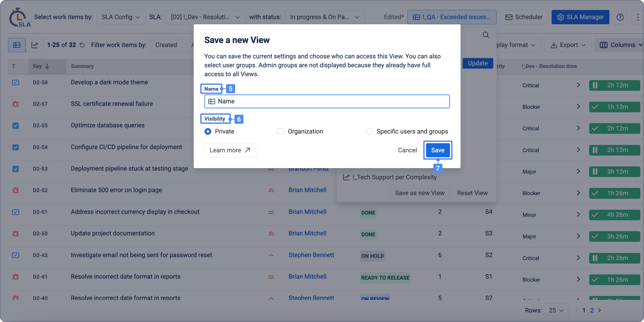The width and height of the screenshot is (644, 322).
Task: Click the bug icon for D2-41
Action: [x=16, y=277]
